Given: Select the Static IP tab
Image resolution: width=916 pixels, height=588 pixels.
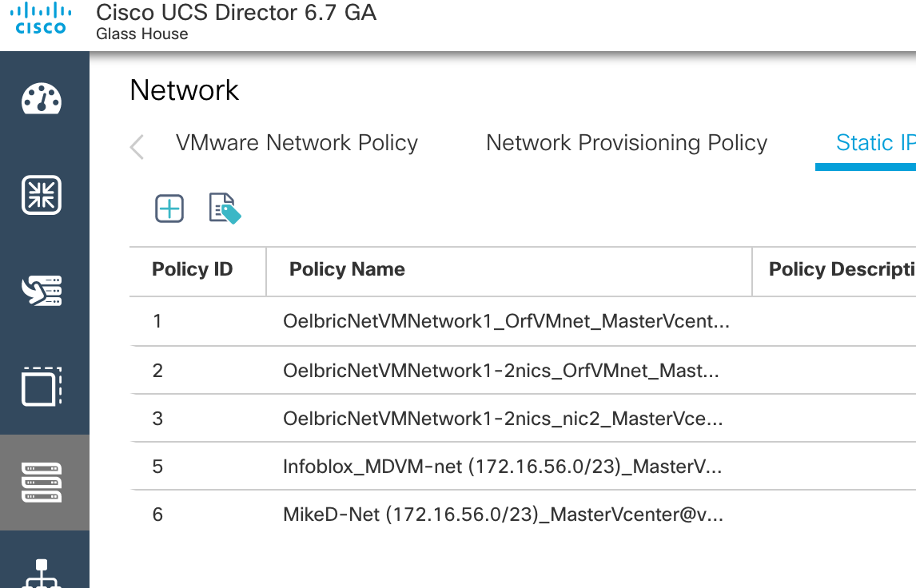Looking at the screenshot, I should pyautogui.click(x=874, y=143).
